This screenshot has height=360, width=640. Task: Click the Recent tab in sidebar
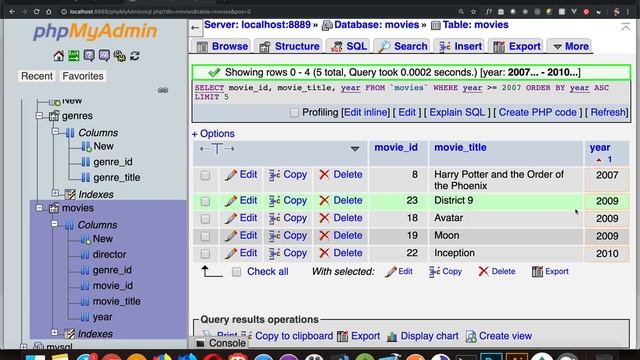[37, 76]
